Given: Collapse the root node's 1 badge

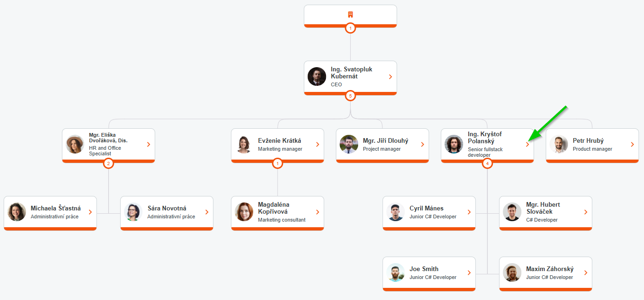Looking at the screenshot, I should click(350, 28).
